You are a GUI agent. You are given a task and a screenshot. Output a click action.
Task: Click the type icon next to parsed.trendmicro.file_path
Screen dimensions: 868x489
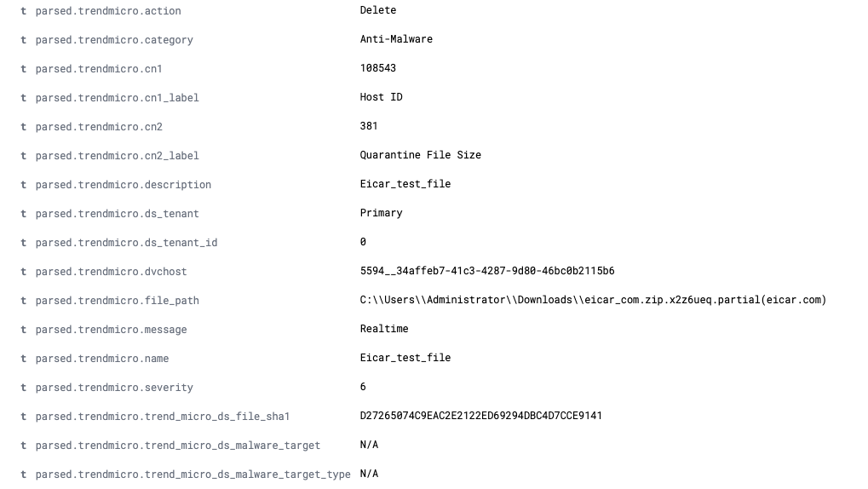tap(24, 301)
